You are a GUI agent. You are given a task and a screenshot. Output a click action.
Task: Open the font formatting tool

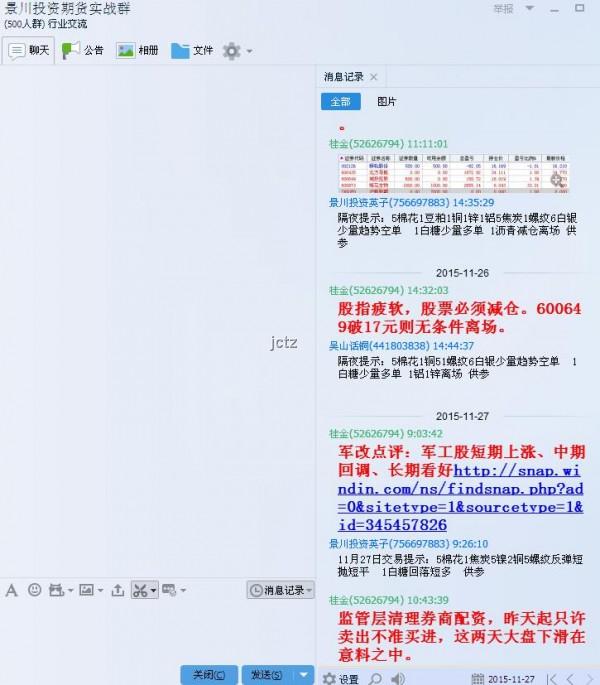[x=12, y=590]
